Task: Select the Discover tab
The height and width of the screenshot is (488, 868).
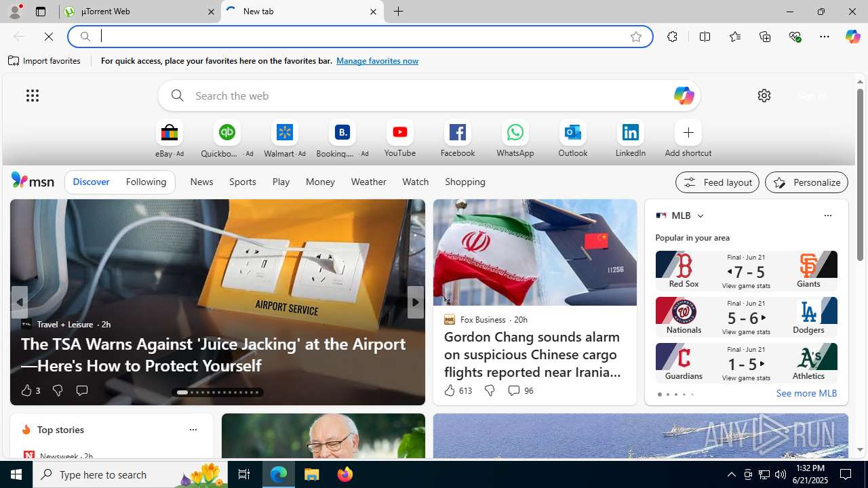Action: (91, 182)
